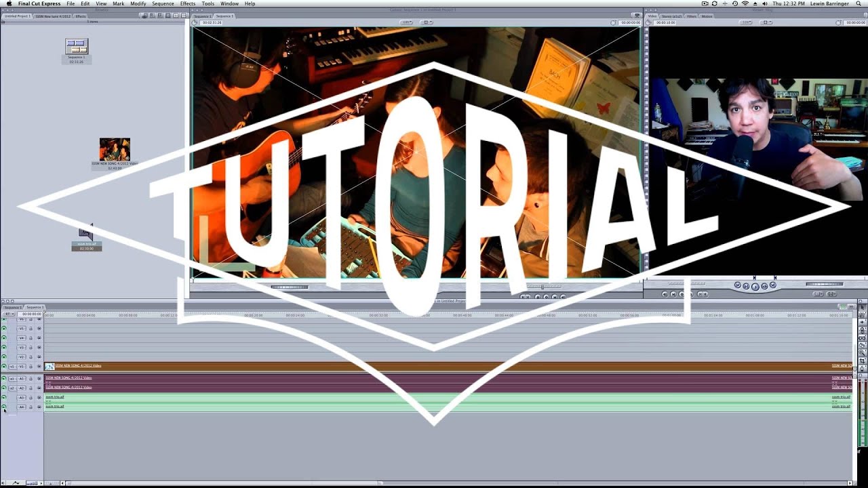Screen dimensions: 868x488
Task: Click the Canvas sequence duration timecode field
Action: pyautogui.click(x=212, y=22)
